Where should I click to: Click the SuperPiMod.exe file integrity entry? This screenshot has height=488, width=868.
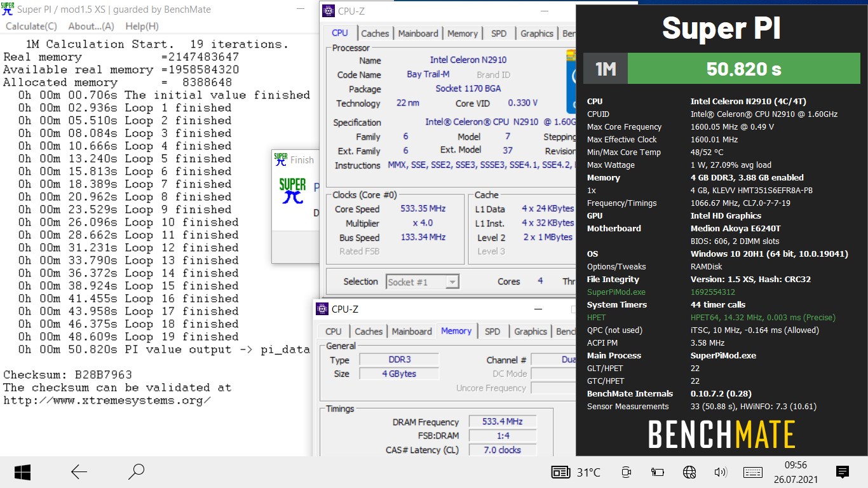tap(616, 292)
